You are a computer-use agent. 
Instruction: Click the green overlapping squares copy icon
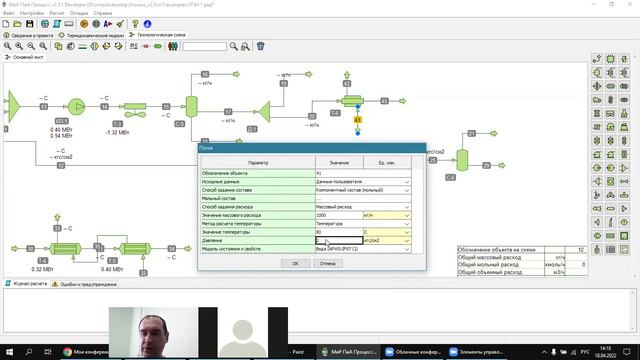[x=59, y=46]
